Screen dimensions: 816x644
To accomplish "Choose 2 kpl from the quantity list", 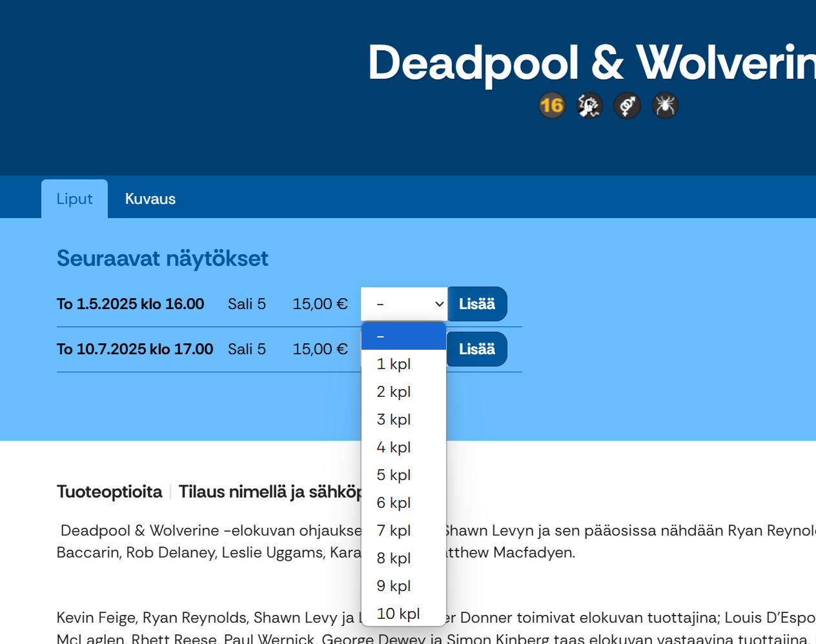I will (x=403, y=392).
